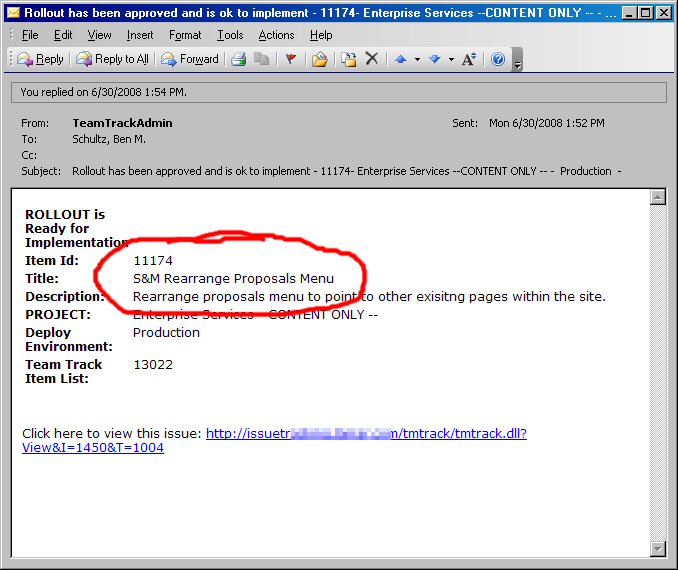Viewport: 678px width, 570px height.
Task: Click Reply to All in toolbar
Action: click(x=113, y=60)
